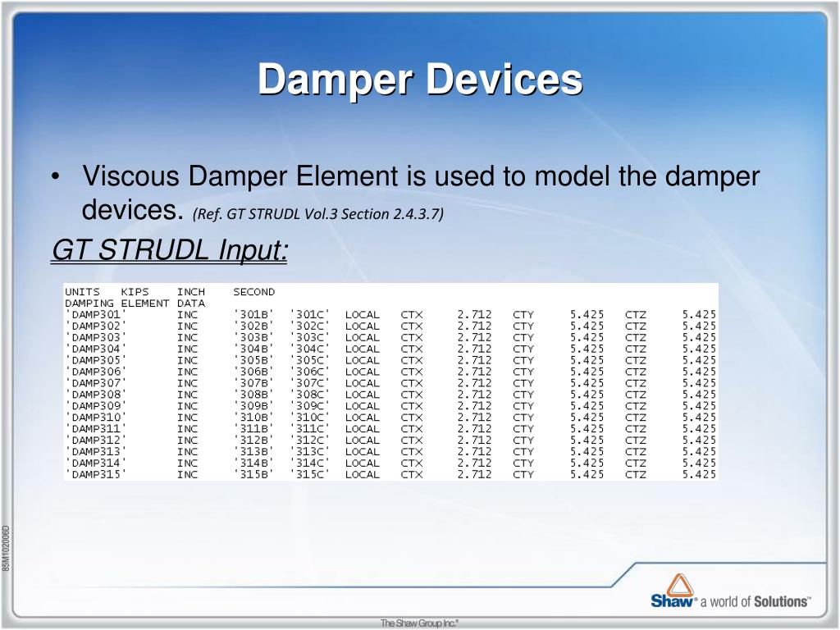This screenshot has height=630, width=840.
Task: Click 'LOCAL' in the DAMP309 row
Action: tap(362, 405)
